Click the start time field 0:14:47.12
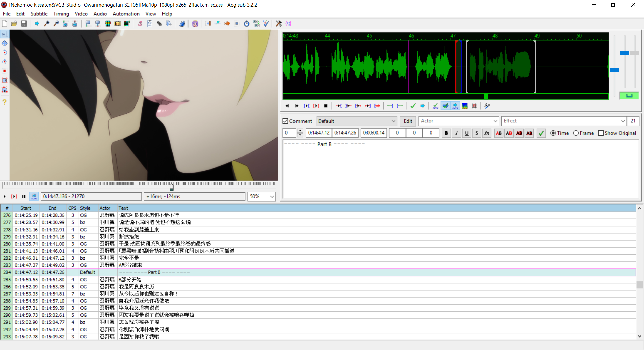Screen dimensions: 644x350 319,133
